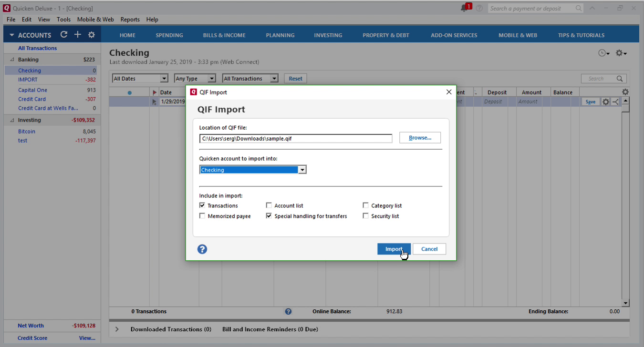This screenshot has width=644, height=347.
Task: Open the Credit Score View link
Action: point(87,338)
